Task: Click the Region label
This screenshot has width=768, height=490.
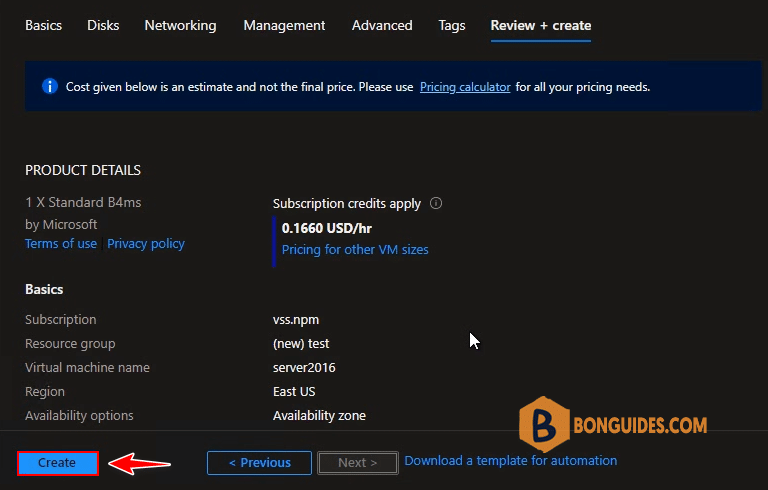Action: (45, 392)
